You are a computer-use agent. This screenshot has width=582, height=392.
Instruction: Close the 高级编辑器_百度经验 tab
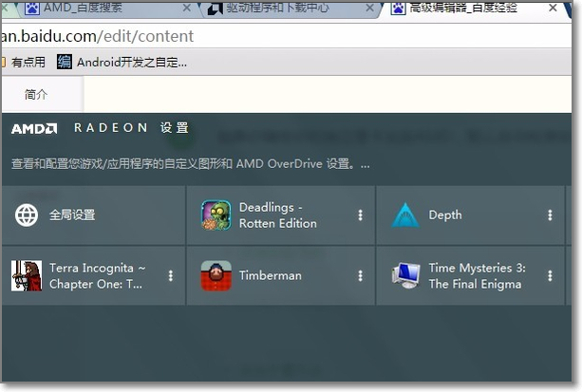click(x=553, y=8)
